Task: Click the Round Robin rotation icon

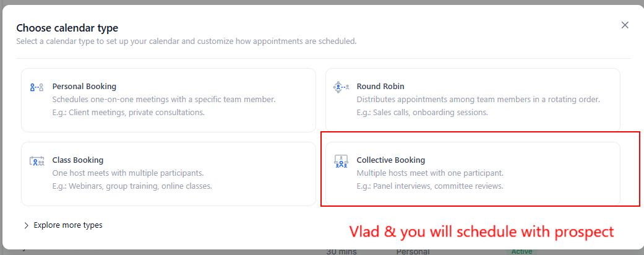Action: tap(340, 87)
